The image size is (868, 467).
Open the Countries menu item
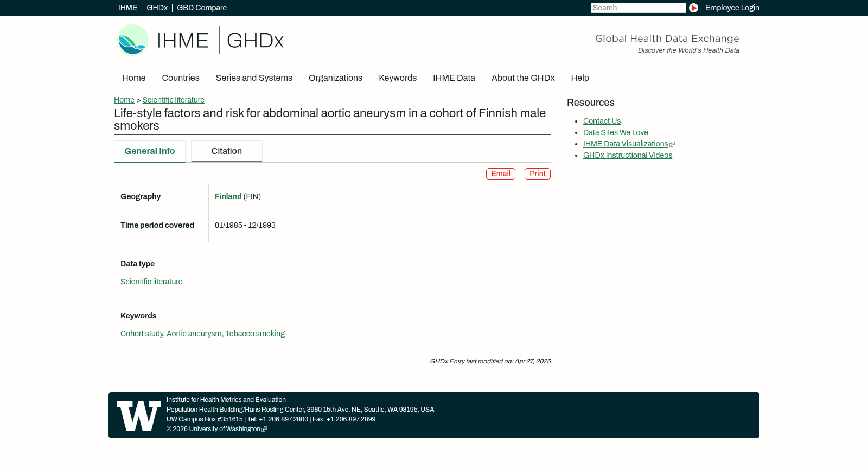(x=181, y=78)
